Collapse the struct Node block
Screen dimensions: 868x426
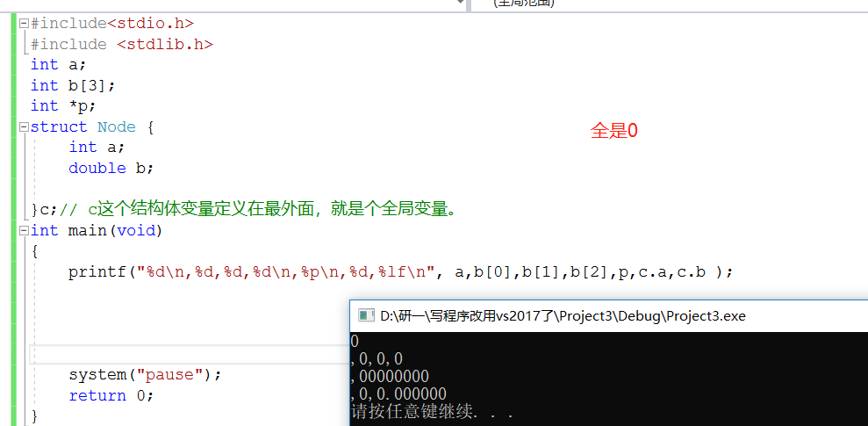[x=24, y=127]
